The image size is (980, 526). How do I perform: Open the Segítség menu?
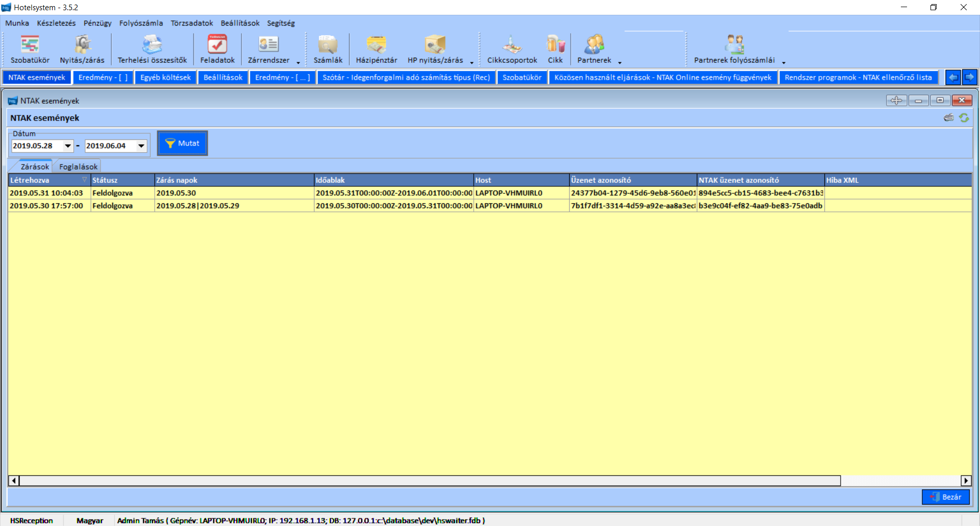pos(281,23)
